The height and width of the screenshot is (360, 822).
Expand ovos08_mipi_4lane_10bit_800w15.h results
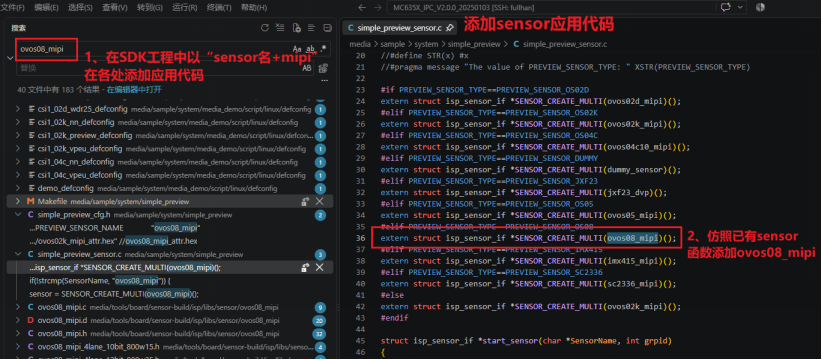pos(17,346)
